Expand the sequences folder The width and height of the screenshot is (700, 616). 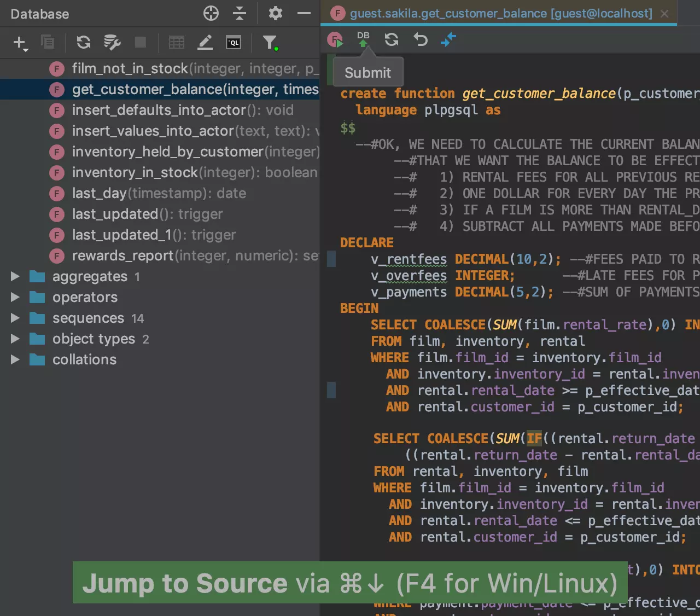coord(15,318)
